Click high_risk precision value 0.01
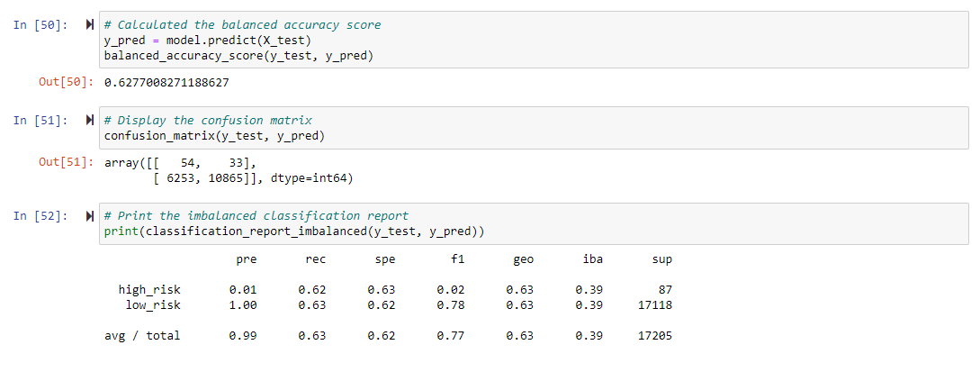Viewport: 980px width, 372px height. 242,290
